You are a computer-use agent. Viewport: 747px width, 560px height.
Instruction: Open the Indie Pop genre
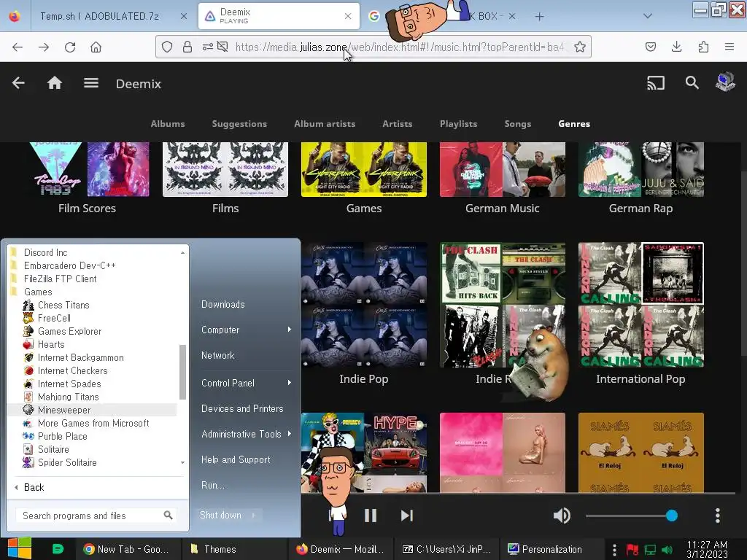pos(364,379)
